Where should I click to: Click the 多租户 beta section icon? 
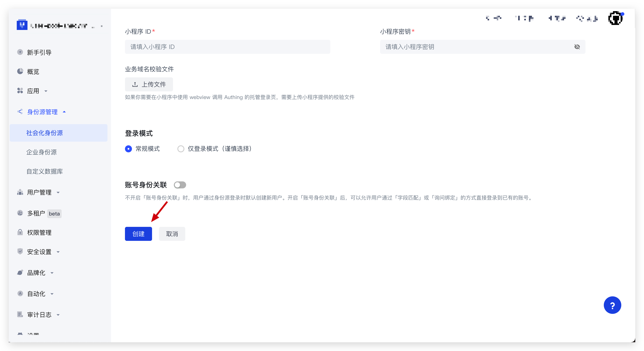(20, 213)
